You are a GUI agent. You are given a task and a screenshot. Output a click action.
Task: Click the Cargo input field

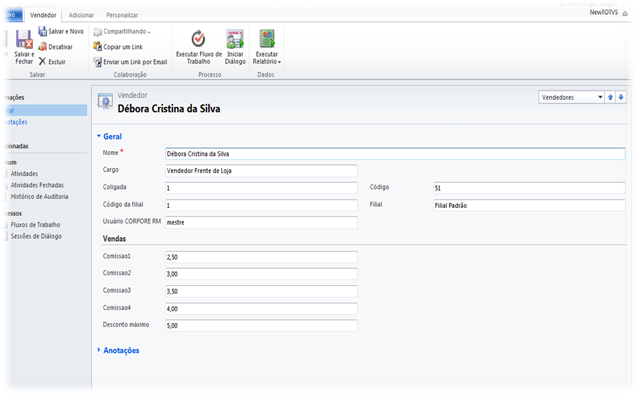point(261,171)
